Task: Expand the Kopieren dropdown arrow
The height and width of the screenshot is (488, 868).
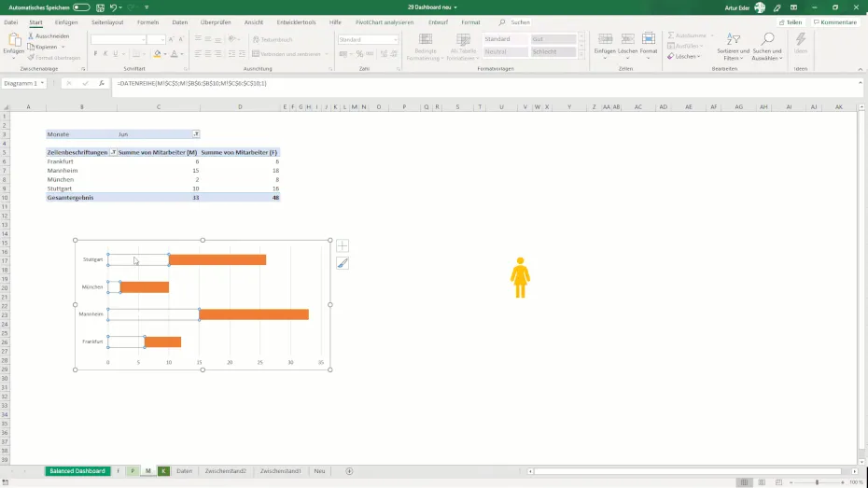Action: 63,47
